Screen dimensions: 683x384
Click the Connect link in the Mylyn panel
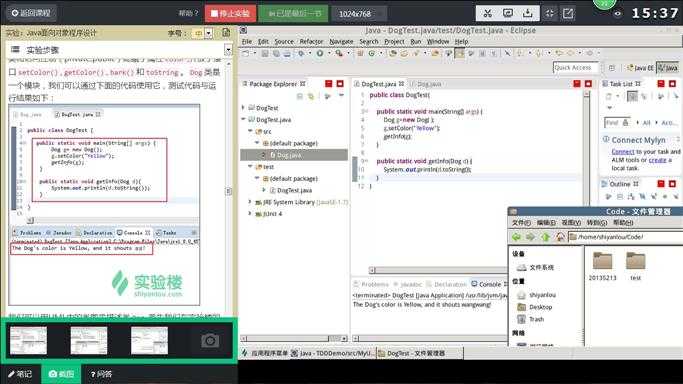(623, 152)
